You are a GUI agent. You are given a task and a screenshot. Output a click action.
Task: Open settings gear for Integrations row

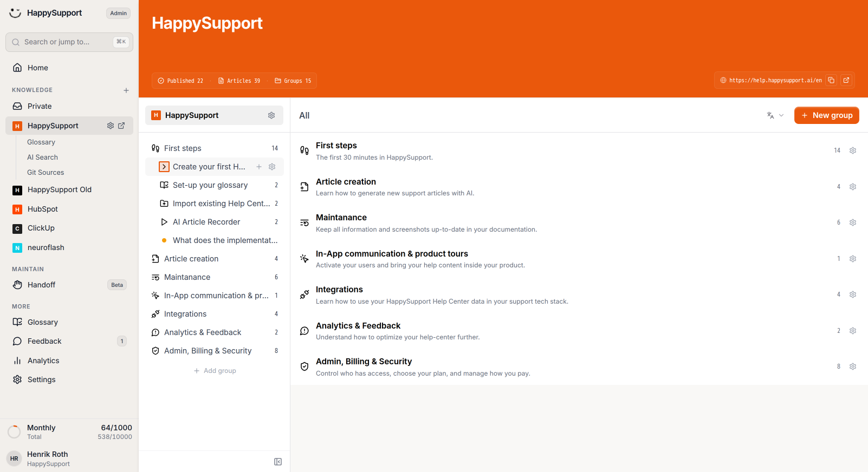(853, 294)
